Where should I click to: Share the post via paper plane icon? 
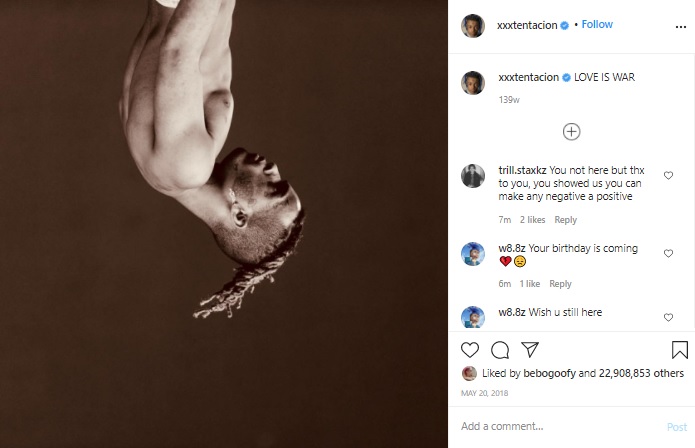[530, 349]
